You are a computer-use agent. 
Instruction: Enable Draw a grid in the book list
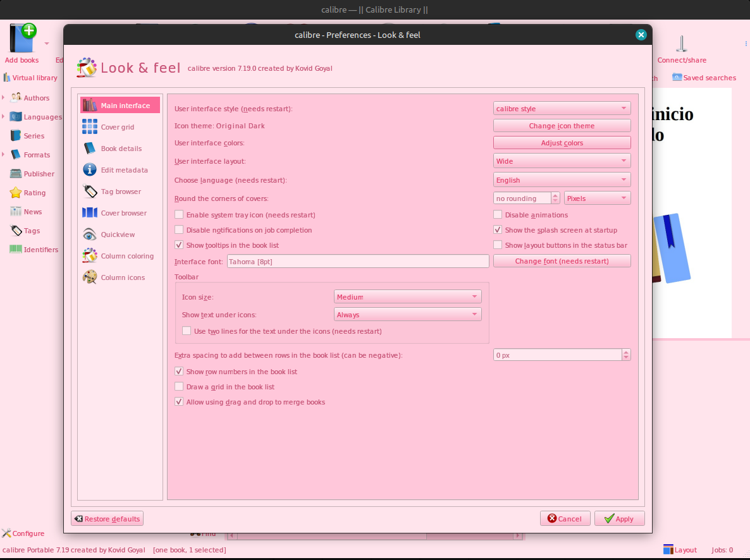pyautogui.click(x=179, y=386)
